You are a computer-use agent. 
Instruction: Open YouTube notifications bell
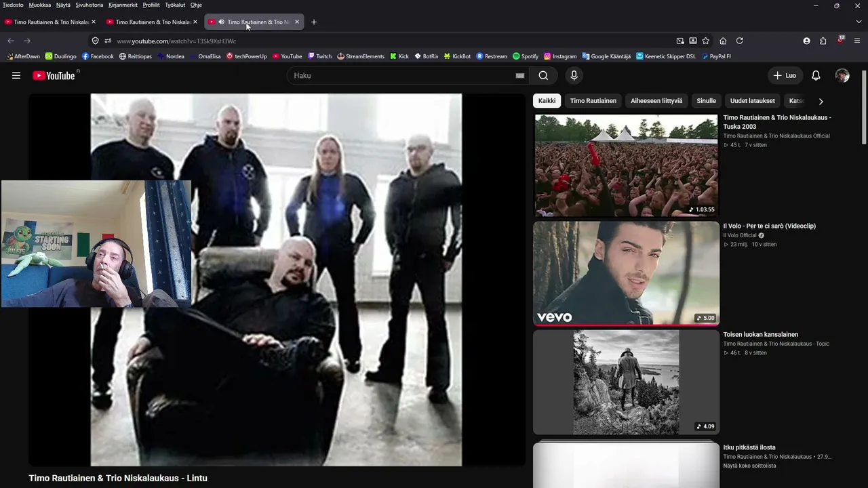point(816,75)
